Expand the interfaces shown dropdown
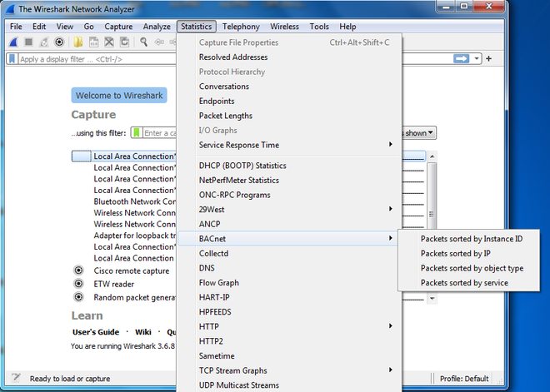 [419, 133]
